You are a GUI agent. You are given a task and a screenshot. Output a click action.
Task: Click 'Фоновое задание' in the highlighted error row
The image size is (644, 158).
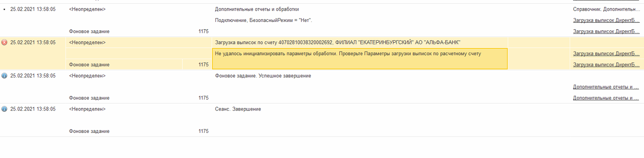click(89, 65)
